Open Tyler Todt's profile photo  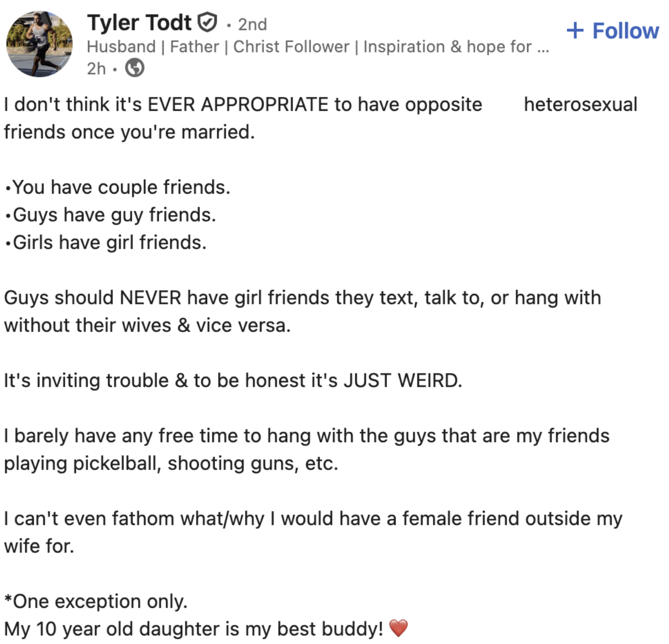(39, 44)
